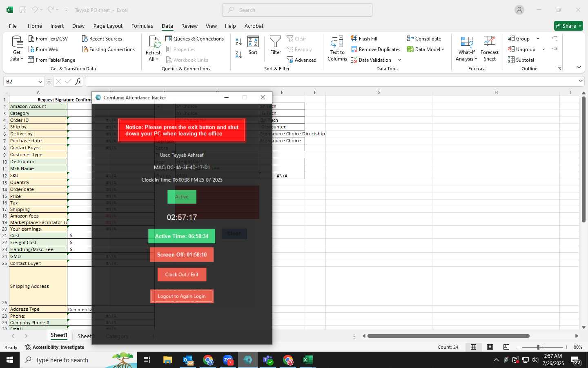Switch to the Formulas tab
This screenshot has height=368, width=588.
click(142, 26)
